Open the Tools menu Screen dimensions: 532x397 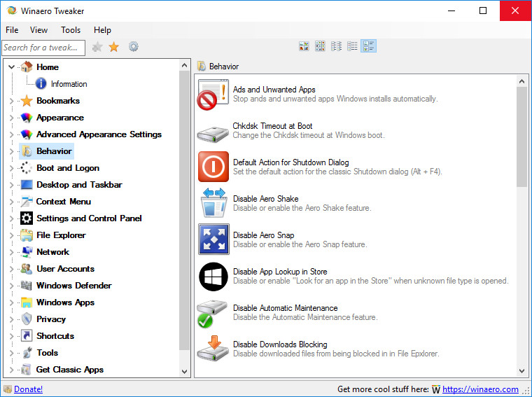pyautogui.click(x=71, y=30)
